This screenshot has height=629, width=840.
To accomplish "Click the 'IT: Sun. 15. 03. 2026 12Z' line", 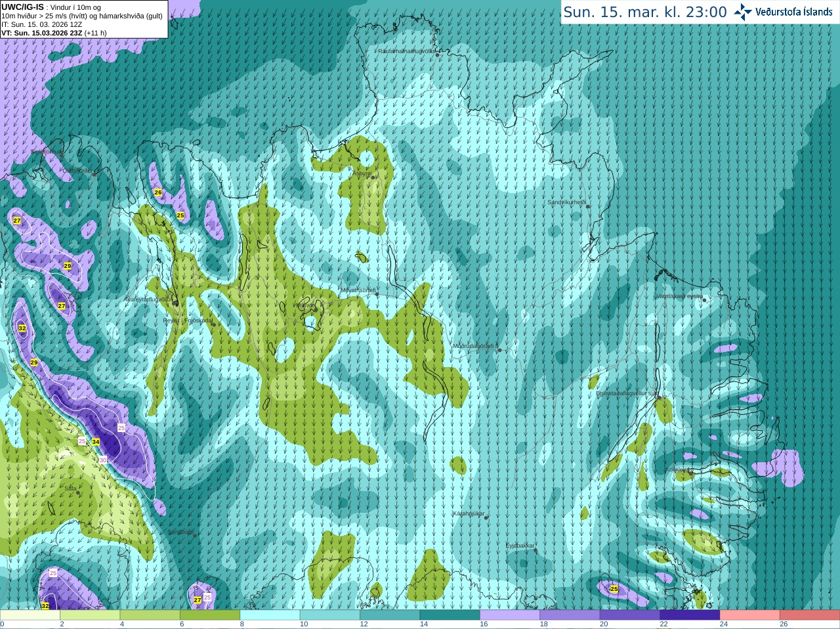I will coord(42,24).
